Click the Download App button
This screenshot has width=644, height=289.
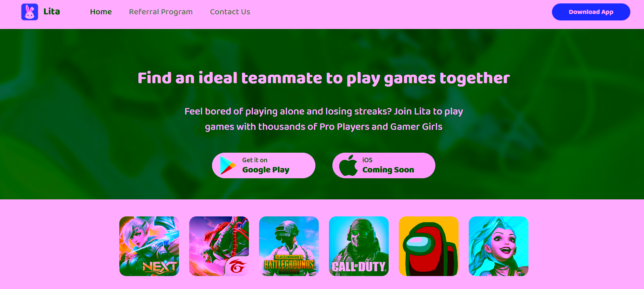pyautogui.click(x=591, y=12)
